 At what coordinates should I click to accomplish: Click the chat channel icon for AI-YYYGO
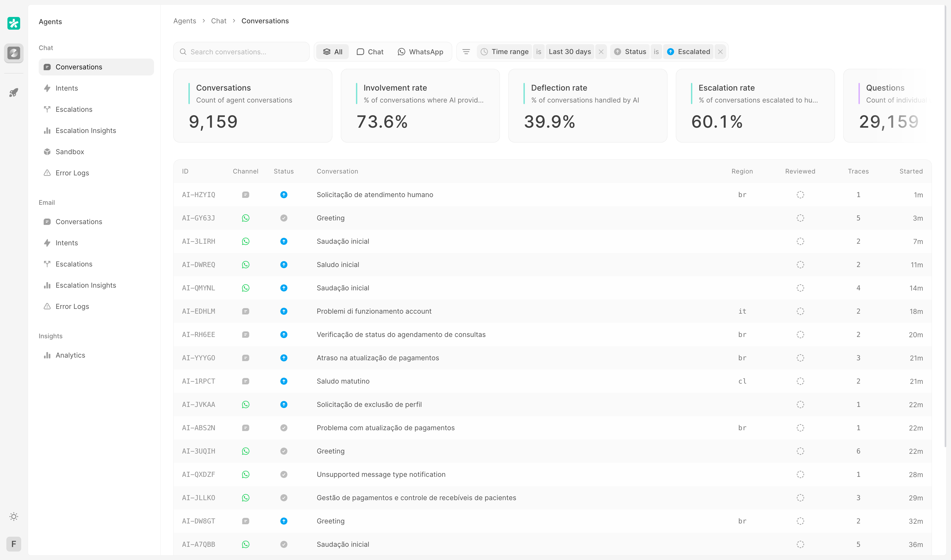pos(245,358)
